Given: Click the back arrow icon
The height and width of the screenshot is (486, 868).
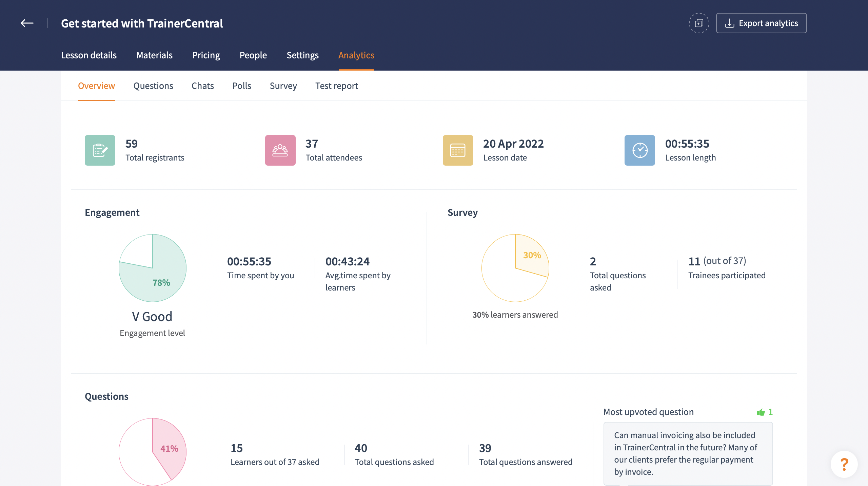Looking at the screenshot, I should tap(27, 23).
